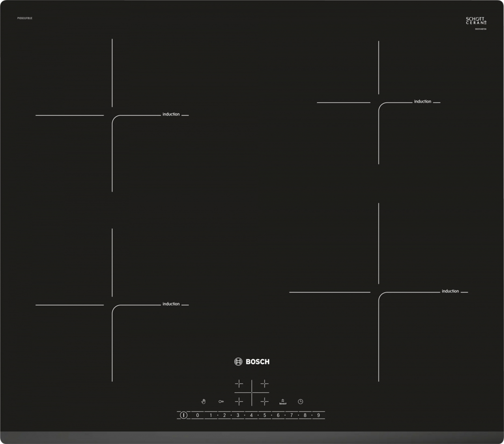
Task: Tap the hand wipe-protection icon
Action: (x=203, y=402)
